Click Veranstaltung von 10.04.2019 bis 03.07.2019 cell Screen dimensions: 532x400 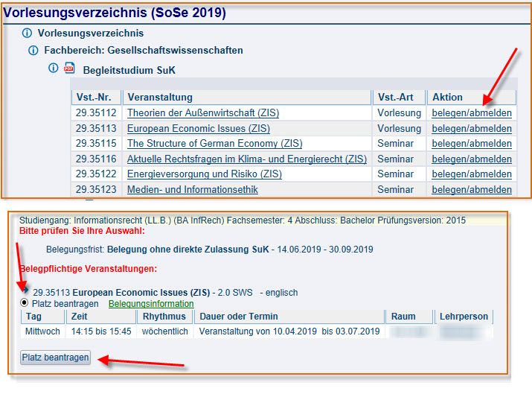coord(289,331)
